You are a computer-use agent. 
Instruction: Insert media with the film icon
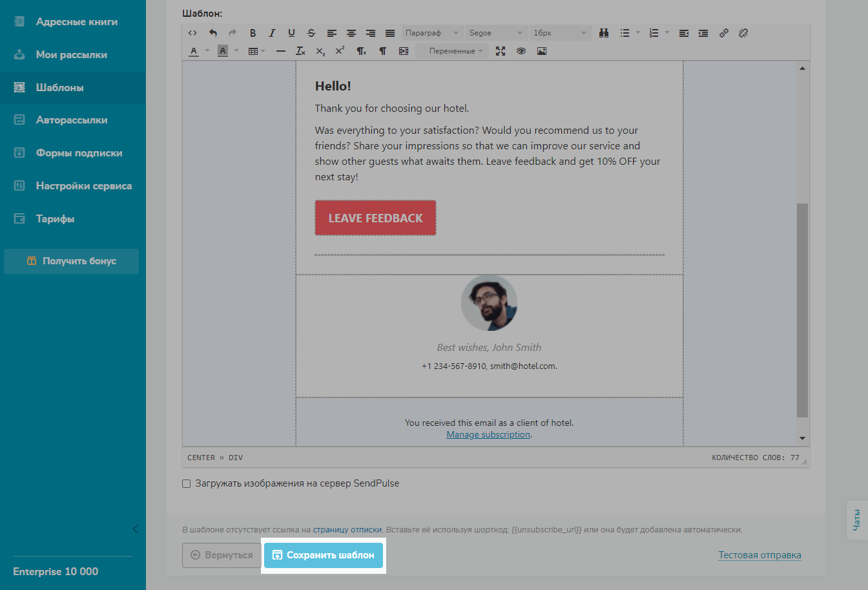(404, 51)
